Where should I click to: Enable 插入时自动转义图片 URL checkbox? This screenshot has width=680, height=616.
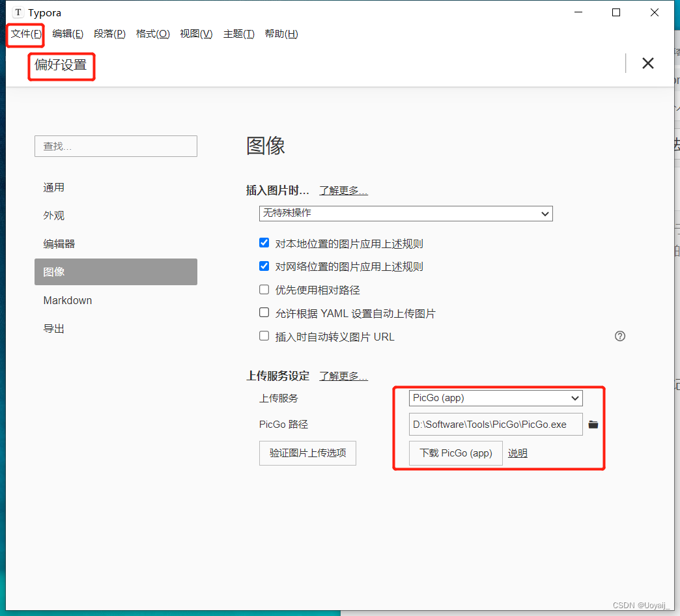pos(264,336)
